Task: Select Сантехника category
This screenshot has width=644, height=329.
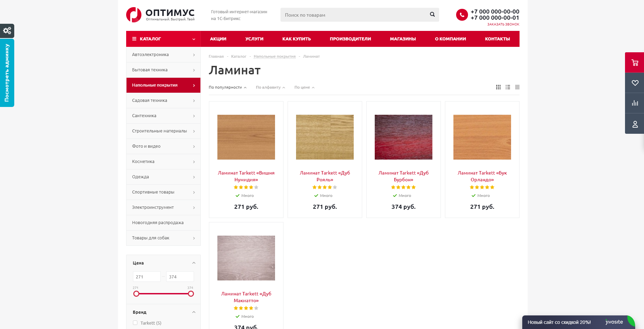Action: pos(163,116)
